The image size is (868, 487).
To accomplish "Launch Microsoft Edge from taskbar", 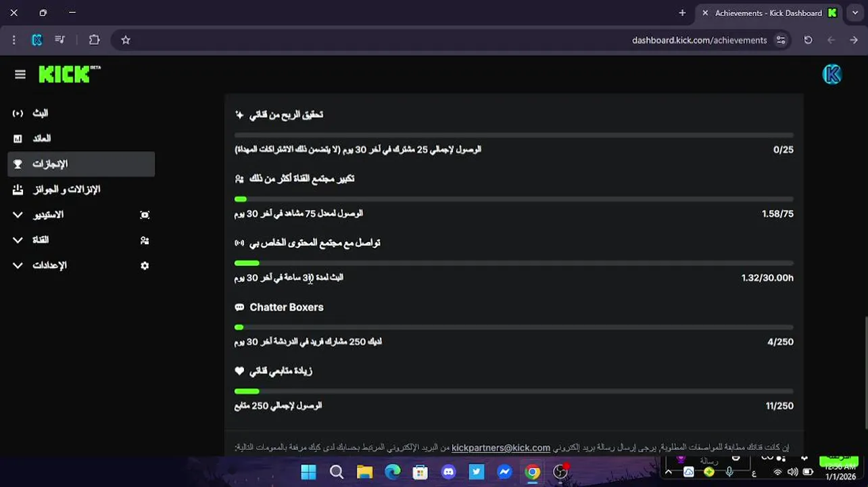I will coord(393,472).
